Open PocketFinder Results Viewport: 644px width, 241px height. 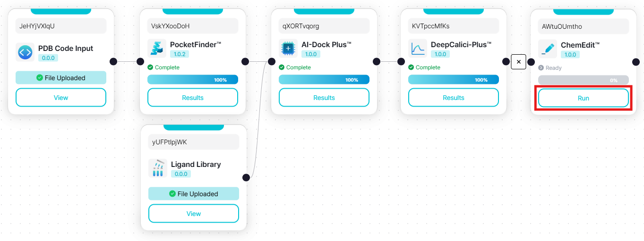click(193, 98)
